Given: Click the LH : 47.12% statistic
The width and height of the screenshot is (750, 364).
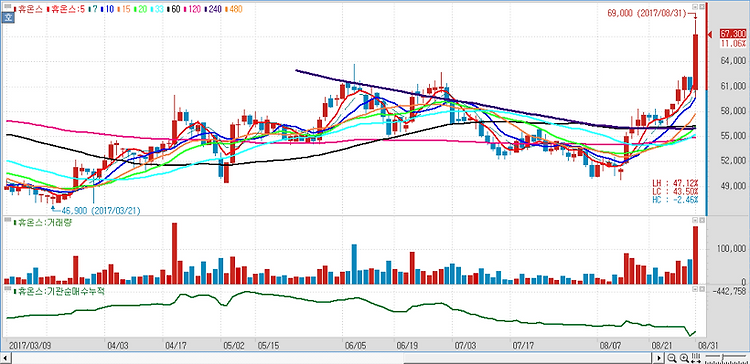Looking at the screenshot, I should tap(675, 183).
